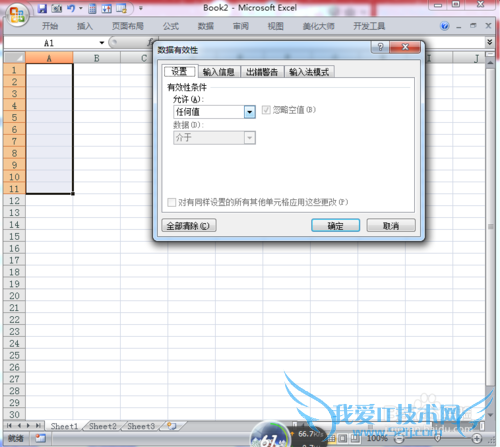Click the 100% zoom level text
Viewport: 500px width, 447px height.
(x=377, y=438)
